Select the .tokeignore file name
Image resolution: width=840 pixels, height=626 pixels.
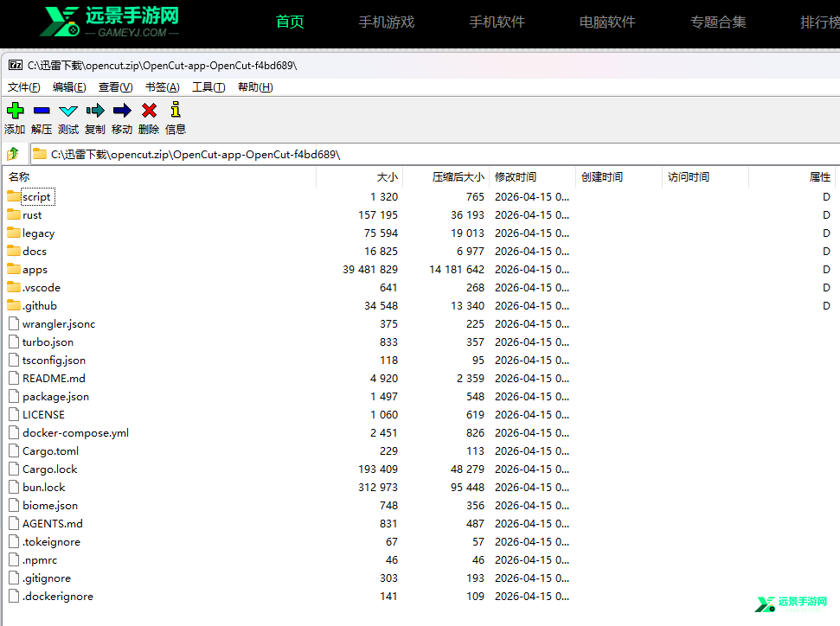(x=51, y=542)
